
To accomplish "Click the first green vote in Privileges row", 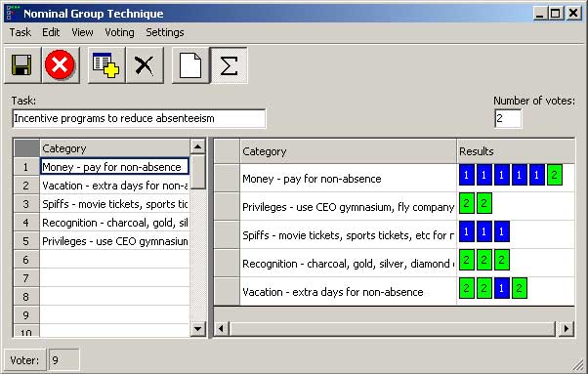I will [467, 203].
